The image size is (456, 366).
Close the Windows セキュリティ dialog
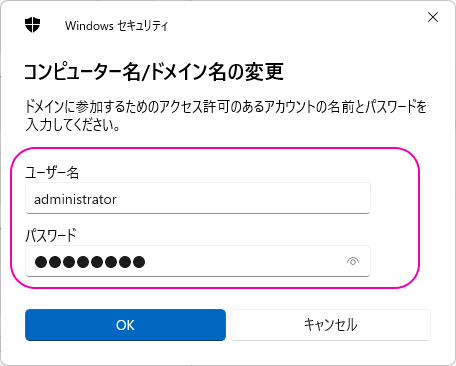433,17
